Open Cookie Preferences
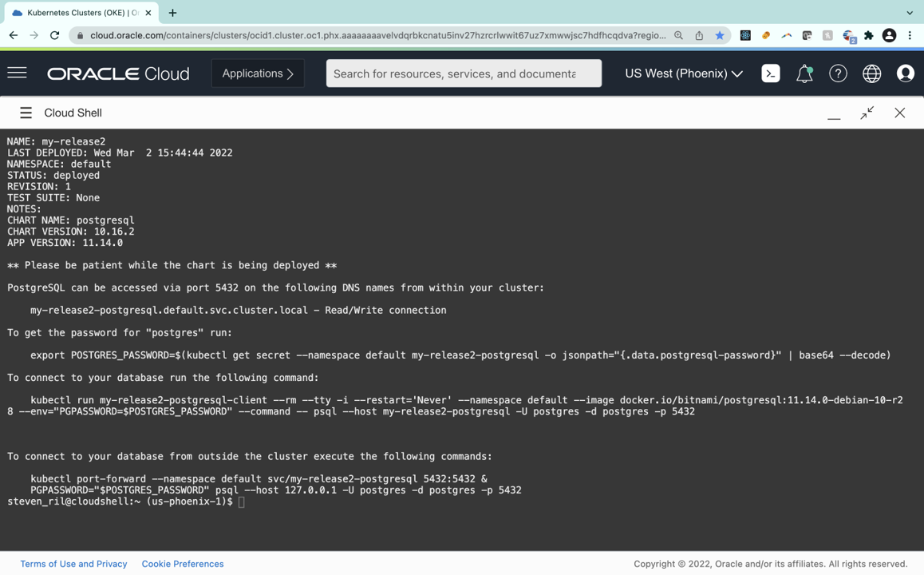924x575 pixels. tap(183, 564)
